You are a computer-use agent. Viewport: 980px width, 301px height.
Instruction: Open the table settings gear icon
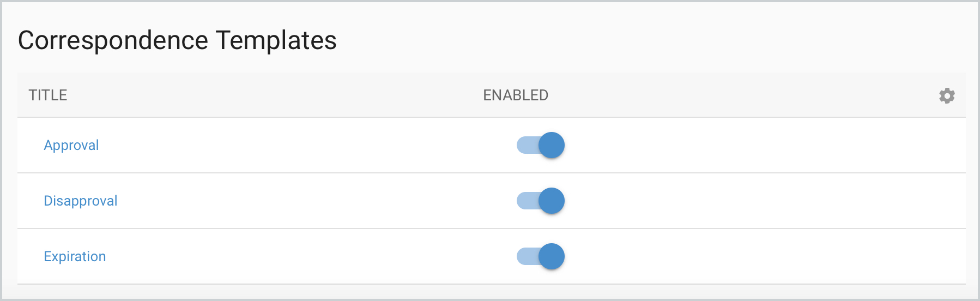pyautogui.click(x=947, y=95)
